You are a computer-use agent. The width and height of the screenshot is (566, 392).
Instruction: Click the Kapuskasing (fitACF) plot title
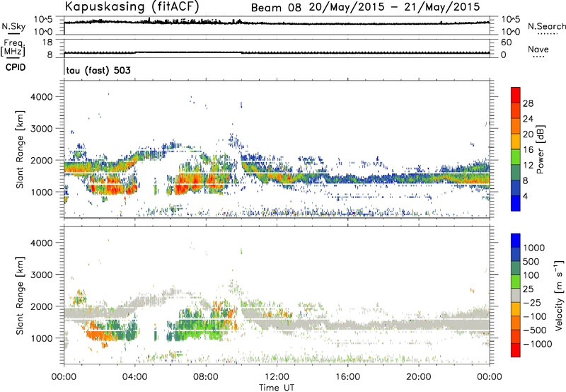(132, 6)
